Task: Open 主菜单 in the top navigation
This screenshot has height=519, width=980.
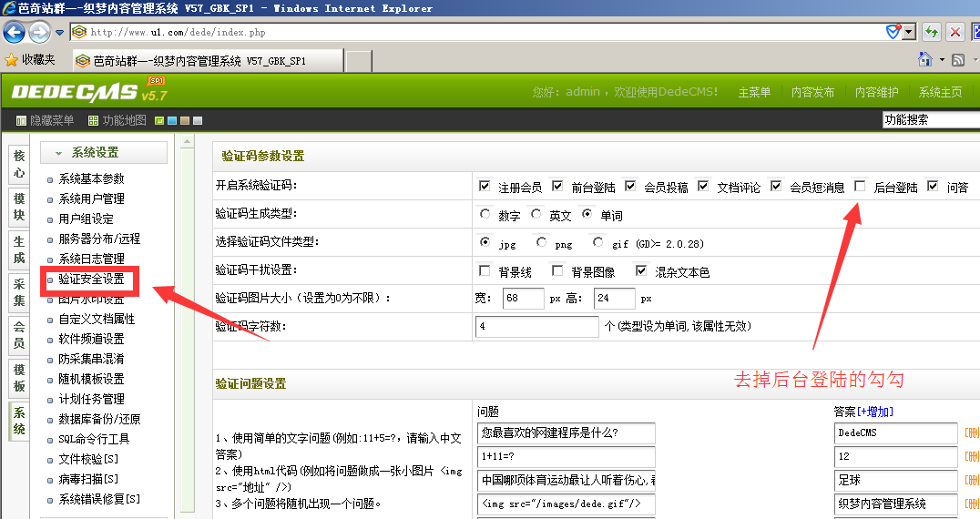Action: point(754,93)
